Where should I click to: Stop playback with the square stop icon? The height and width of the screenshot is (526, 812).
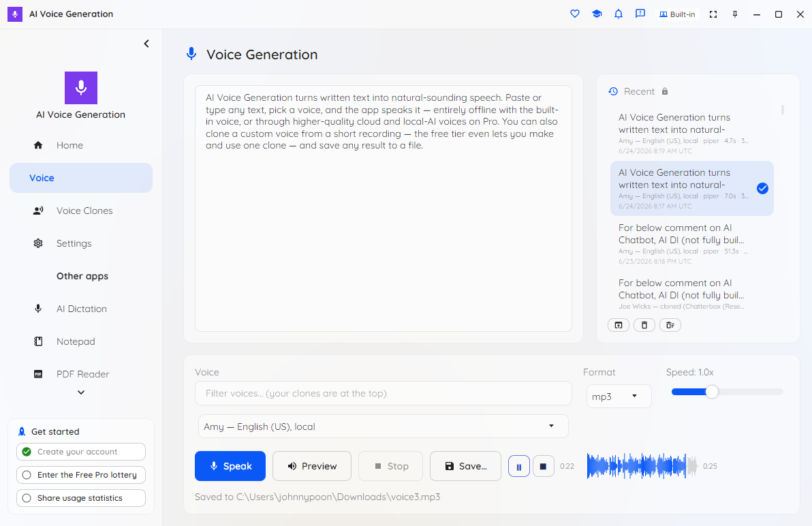coord(543,467)
